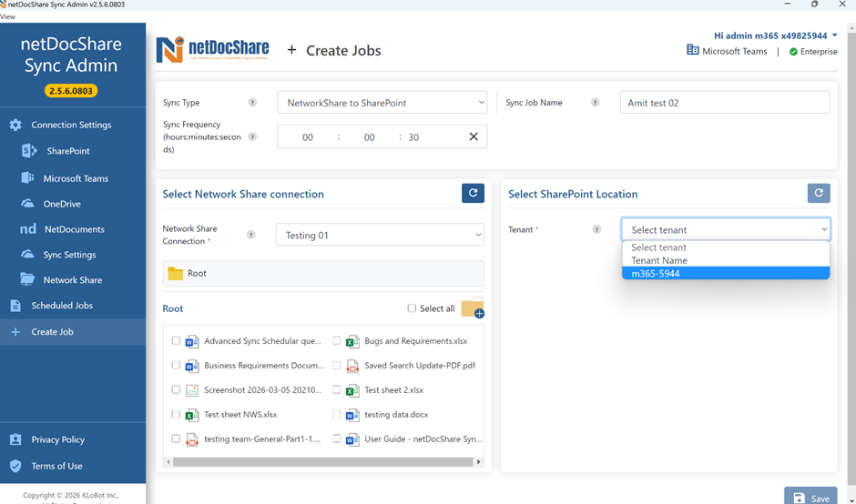
Task: Click the file list horizontal scrollbar
Action: (x=322, y=461)
